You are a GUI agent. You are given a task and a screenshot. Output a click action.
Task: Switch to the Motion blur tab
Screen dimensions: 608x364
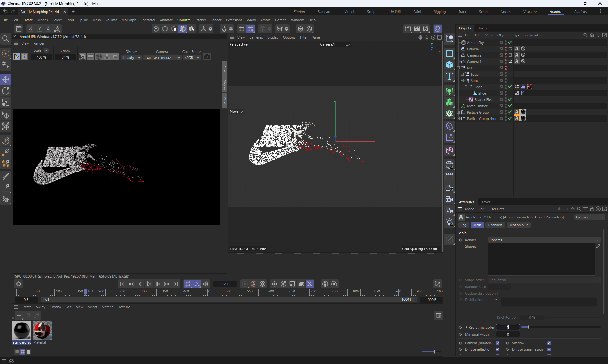coord(518,225)
